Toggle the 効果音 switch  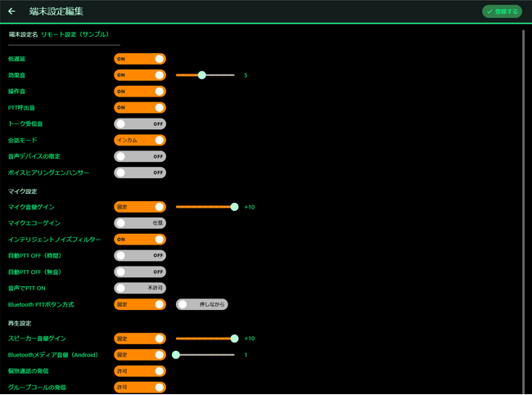(140, 75)
